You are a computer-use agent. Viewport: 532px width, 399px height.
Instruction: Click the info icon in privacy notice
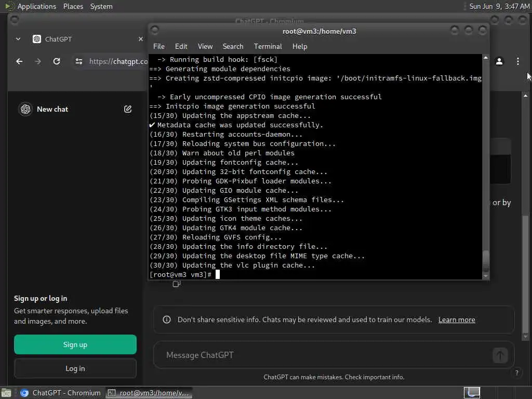(x=167, y=320)
